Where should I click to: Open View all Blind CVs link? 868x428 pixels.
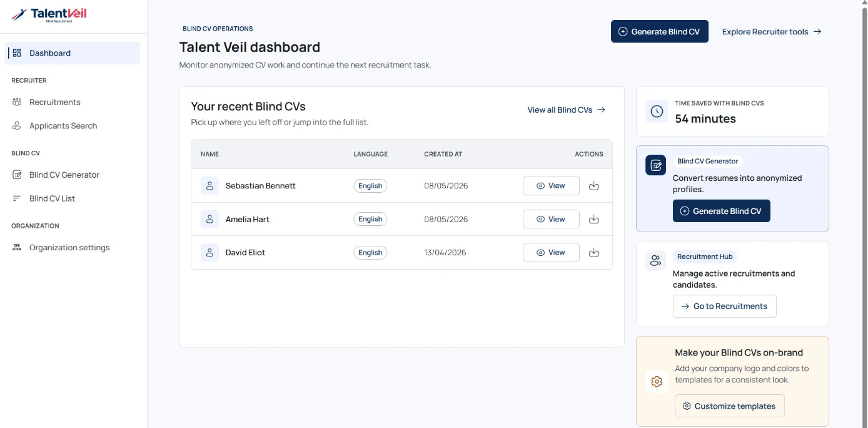[x=567, y=110]
